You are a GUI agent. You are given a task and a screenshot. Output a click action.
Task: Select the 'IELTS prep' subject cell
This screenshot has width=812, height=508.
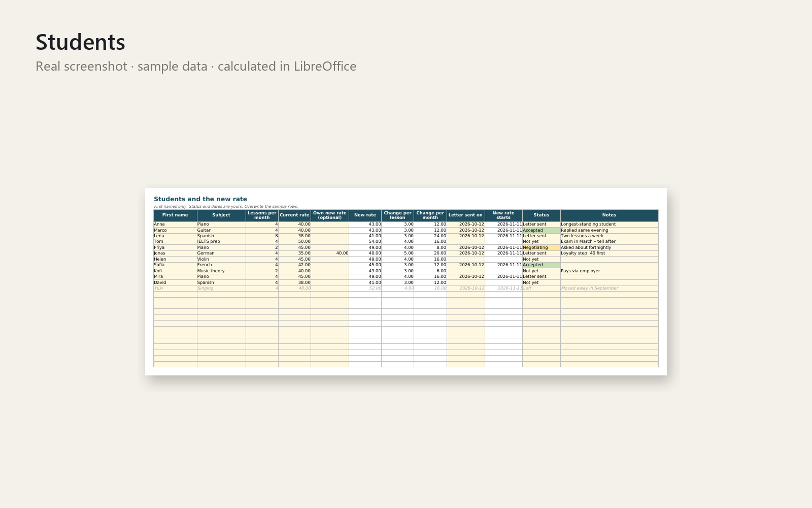pyautogui.click(x=221, y=242)
